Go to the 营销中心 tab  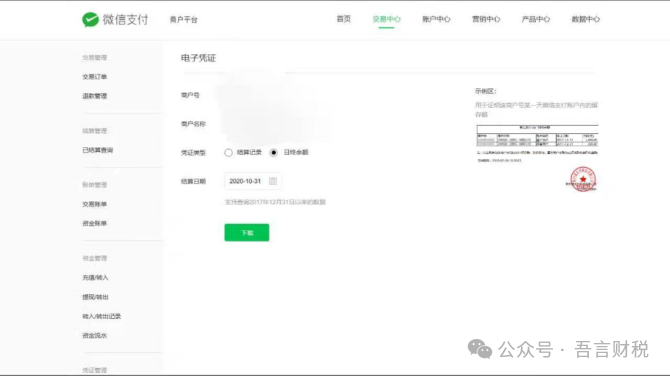[x=486, y=19]
